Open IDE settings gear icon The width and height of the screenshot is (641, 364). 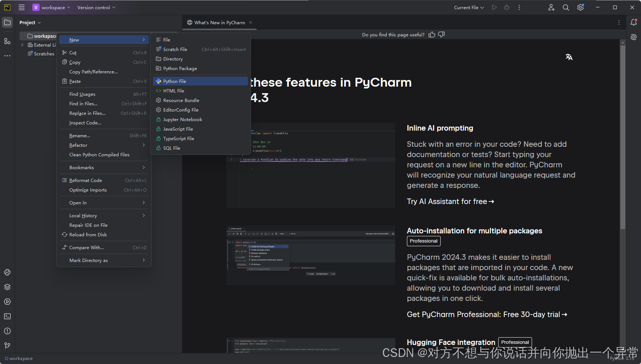click(580, 7)
